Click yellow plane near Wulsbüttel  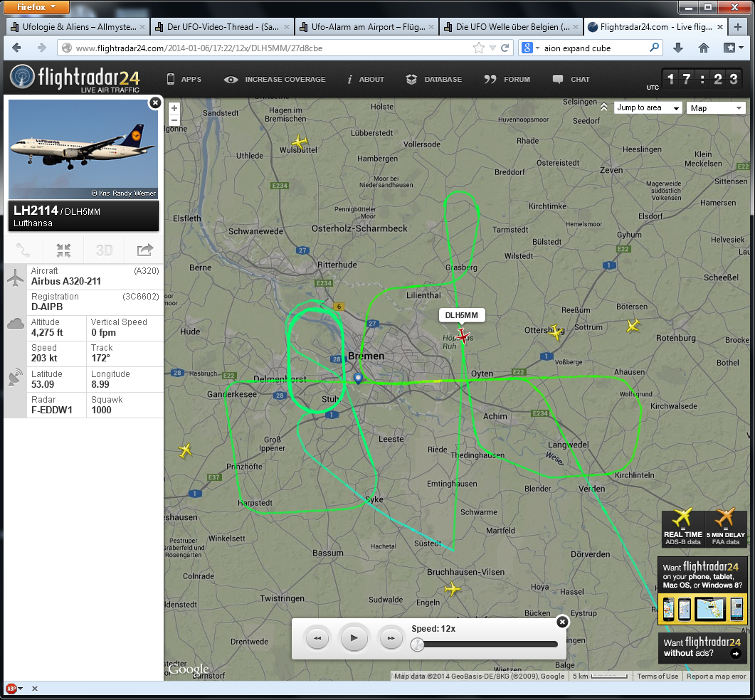pos(299,142)
